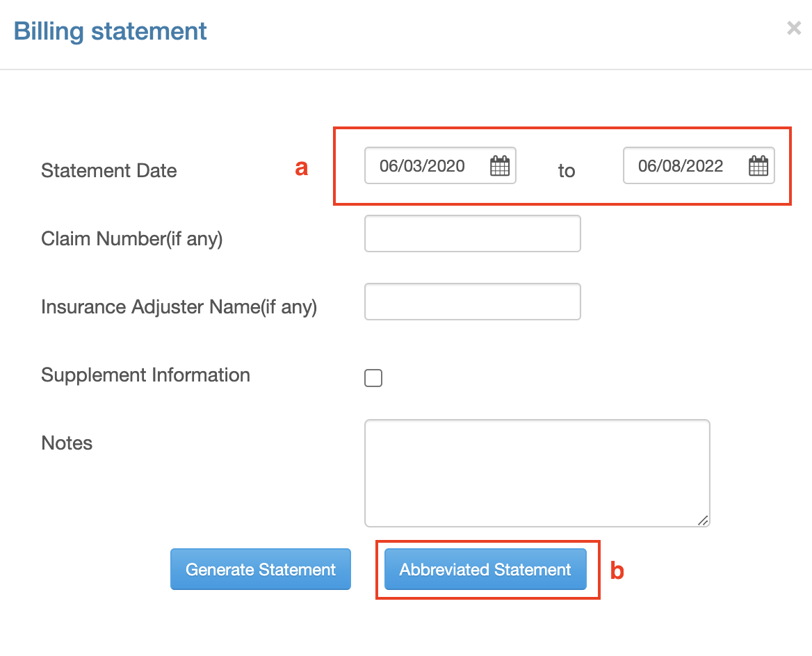Click the Insurance Adjuster Name input field
This screenshot has height=656, width=812.
(x=472, y=302)
